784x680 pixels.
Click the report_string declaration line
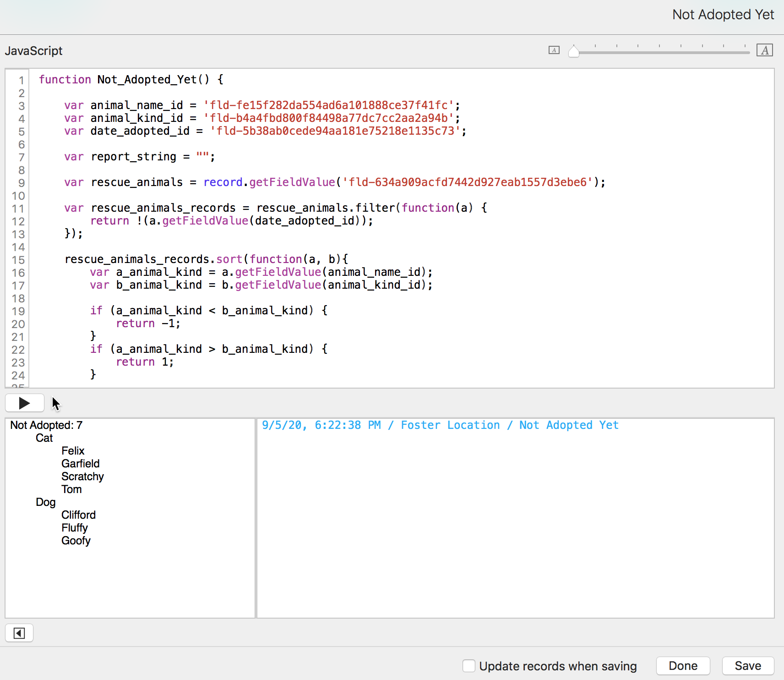[140, 157]
